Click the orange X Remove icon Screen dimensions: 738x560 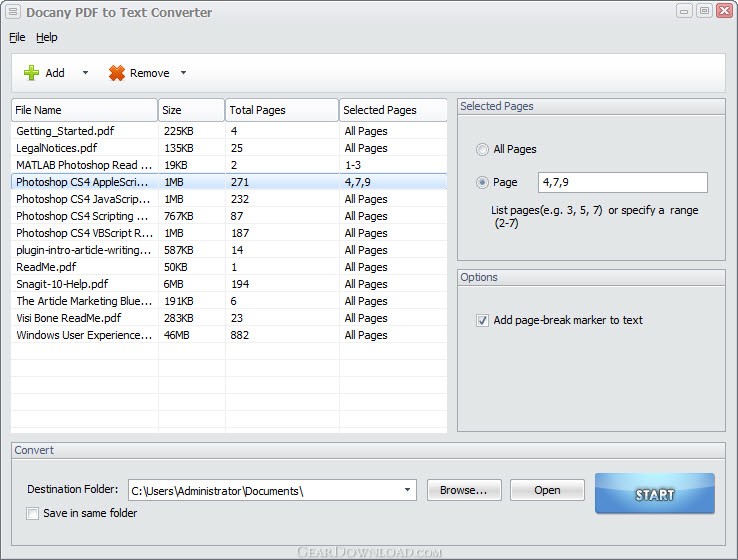(x=117, y=73)
